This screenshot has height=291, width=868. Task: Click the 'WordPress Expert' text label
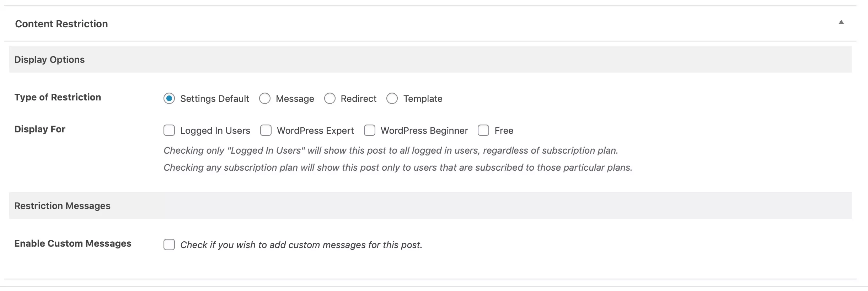[315, 131]
